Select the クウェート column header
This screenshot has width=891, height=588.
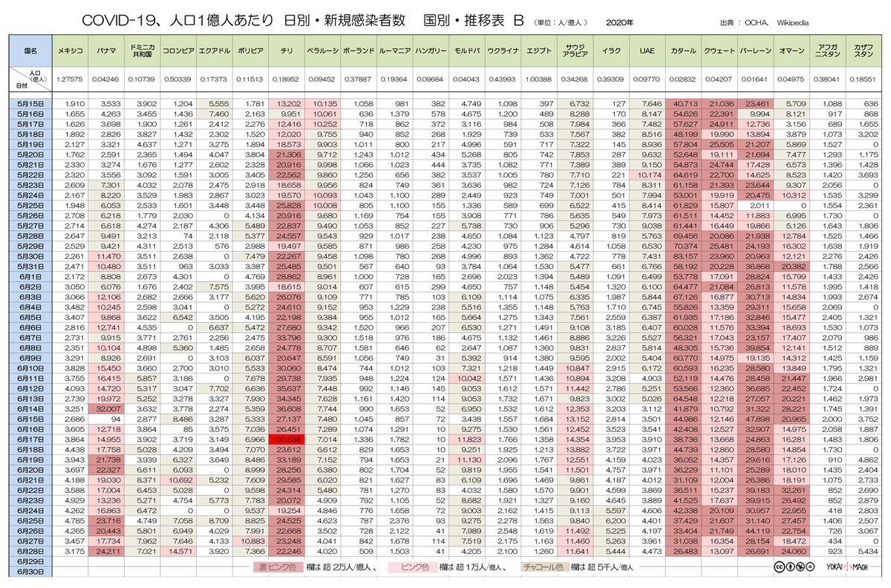pyautogui.click(x=719, y=50)
